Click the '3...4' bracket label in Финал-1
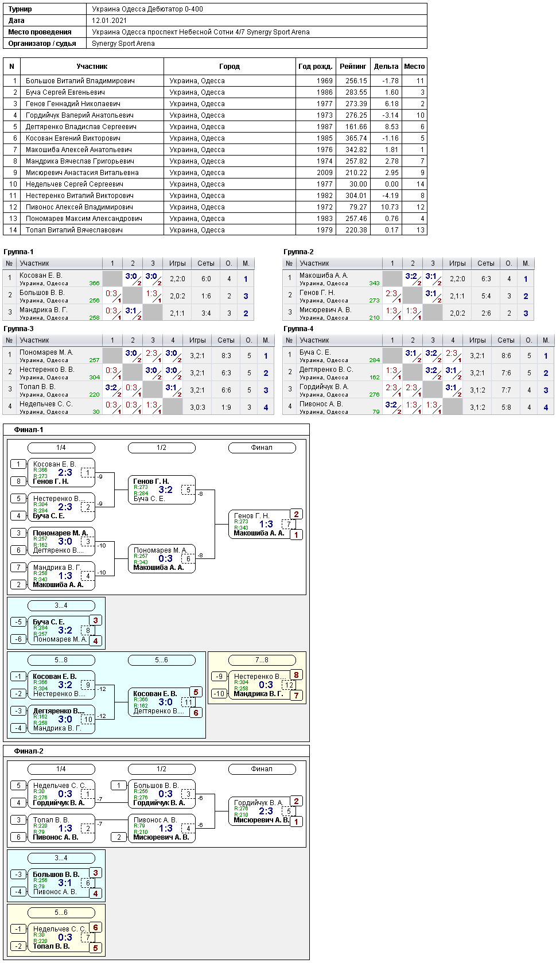The width and height of the screenshot is (560, 963). point(61,605)
